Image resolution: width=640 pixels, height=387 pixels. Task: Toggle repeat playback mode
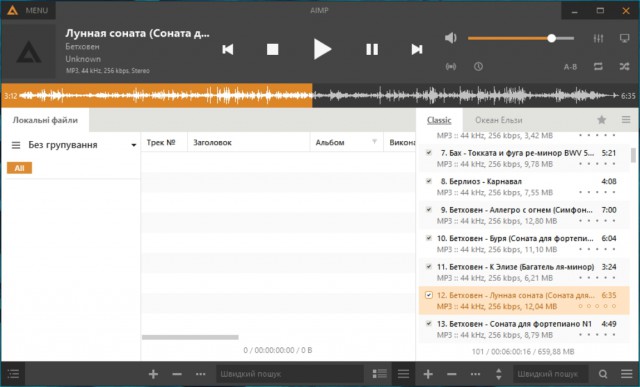click(598, 67)
